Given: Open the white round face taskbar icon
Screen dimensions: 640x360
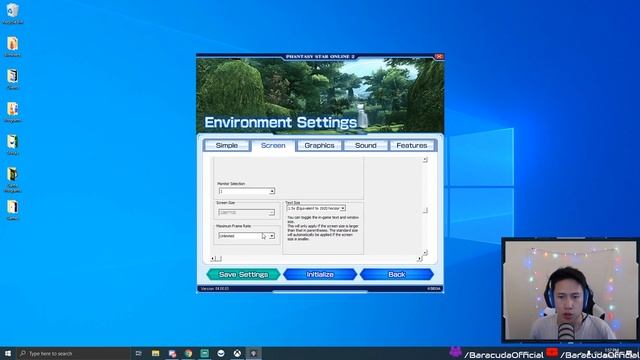Looking at the screenshot, I should [221, 353].
